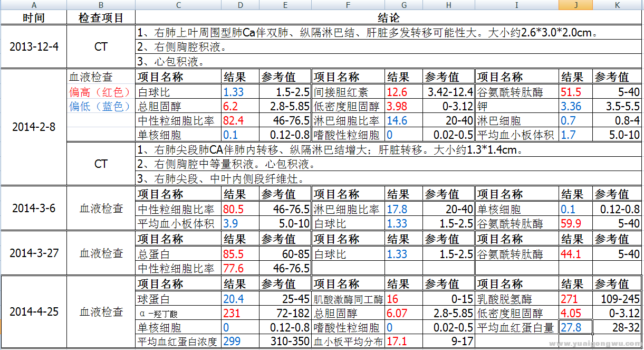
Task: Select the 乳酸脱氢酶 item cell
Action: click(517, 299)
